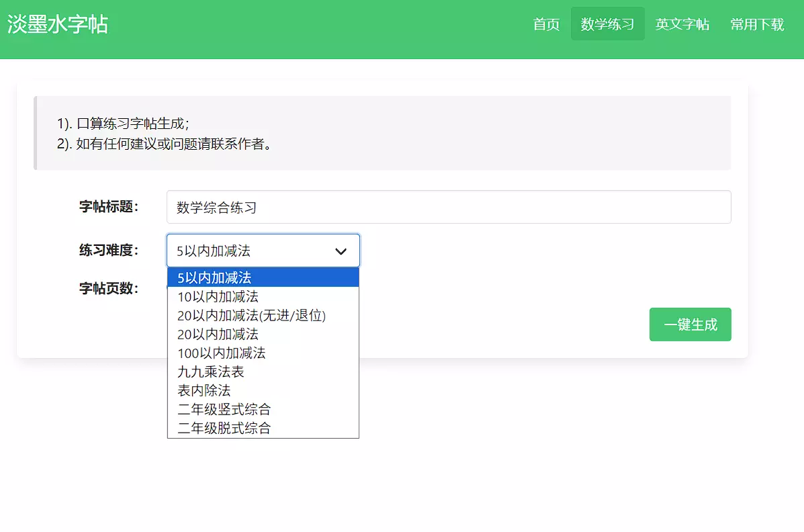
Task: Go to the 首页 nav item
Action: [546, 24]
